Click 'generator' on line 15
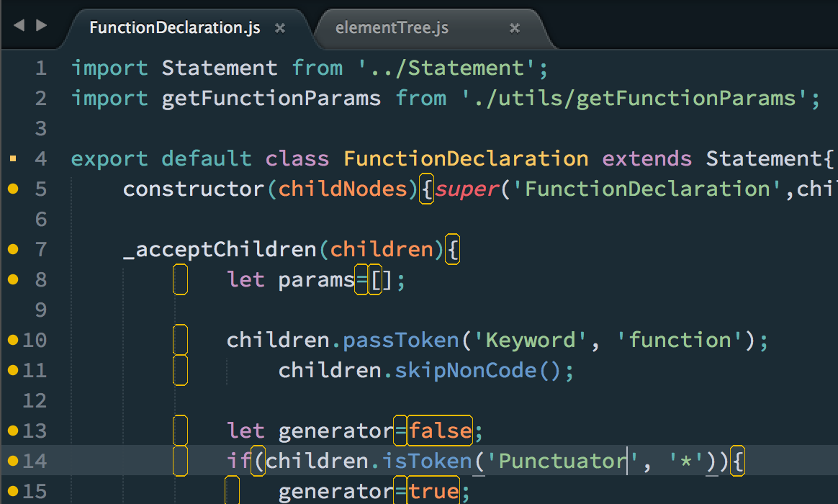This screenshot has height=504, width=838. coord(336,491)
